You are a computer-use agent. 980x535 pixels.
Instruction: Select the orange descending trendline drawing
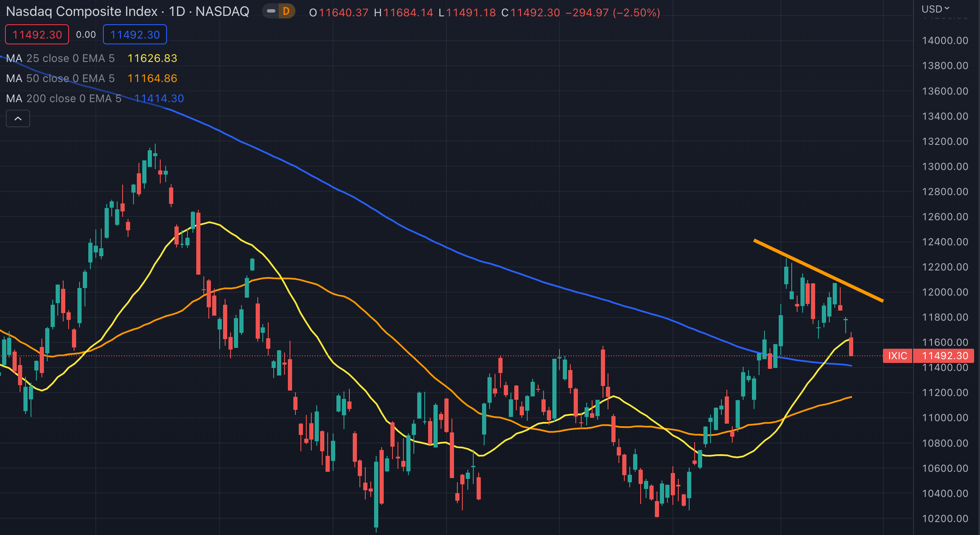pyautogui.click(x=818, y=270)
